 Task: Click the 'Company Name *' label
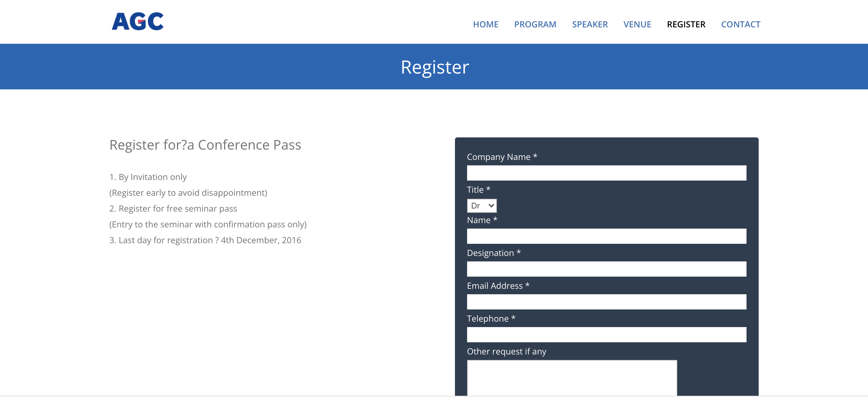click(502, 157)
